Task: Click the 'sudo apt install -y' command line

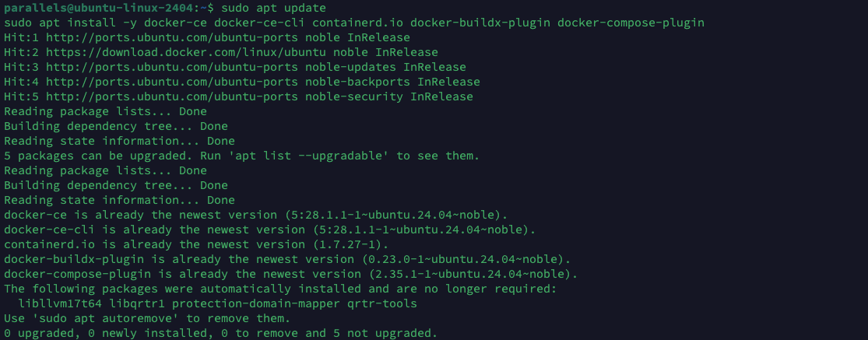Action: pyautogui.click(x=354, y=23)
